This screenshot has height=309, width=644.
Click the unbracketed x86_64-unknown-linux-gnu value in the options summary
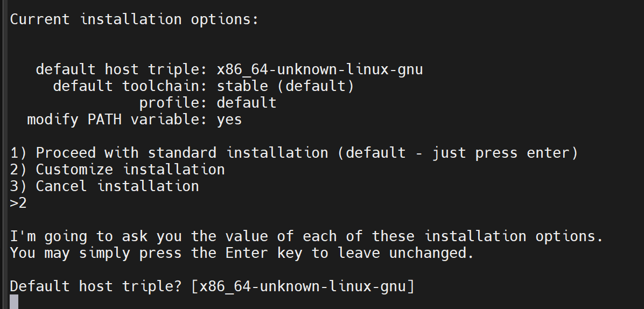click(320, 69)
